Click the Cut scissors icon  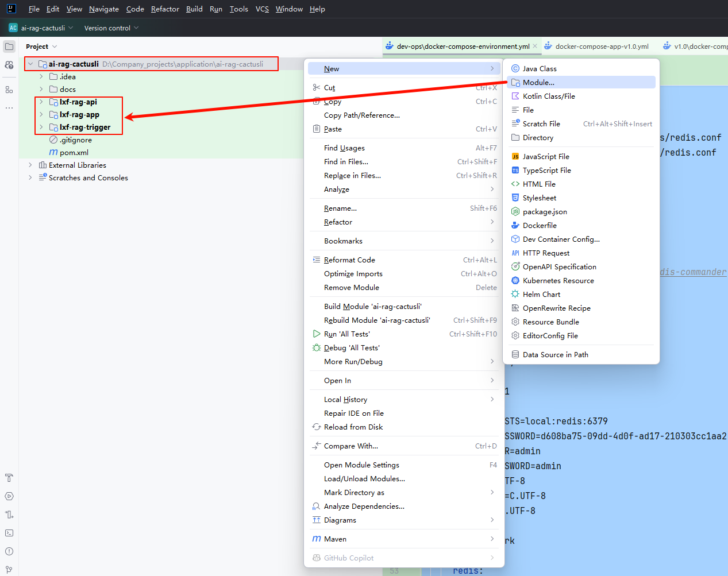pos(317,87)
